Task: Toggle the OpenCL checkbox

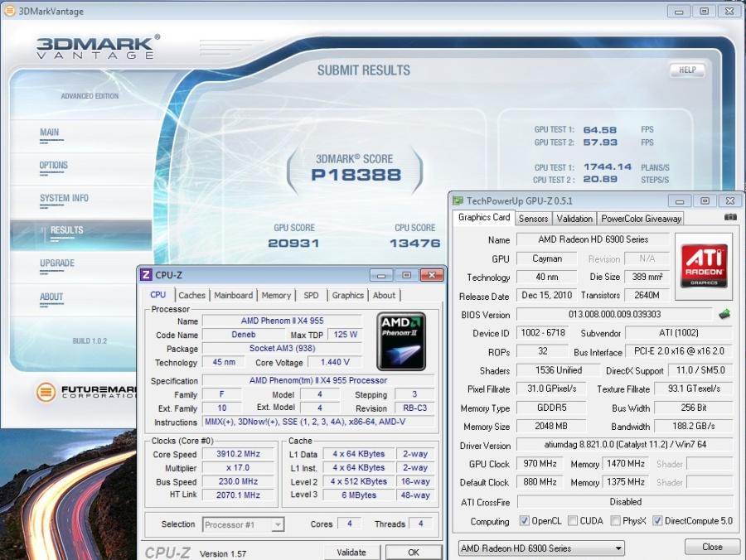Action: coord(525,520)
